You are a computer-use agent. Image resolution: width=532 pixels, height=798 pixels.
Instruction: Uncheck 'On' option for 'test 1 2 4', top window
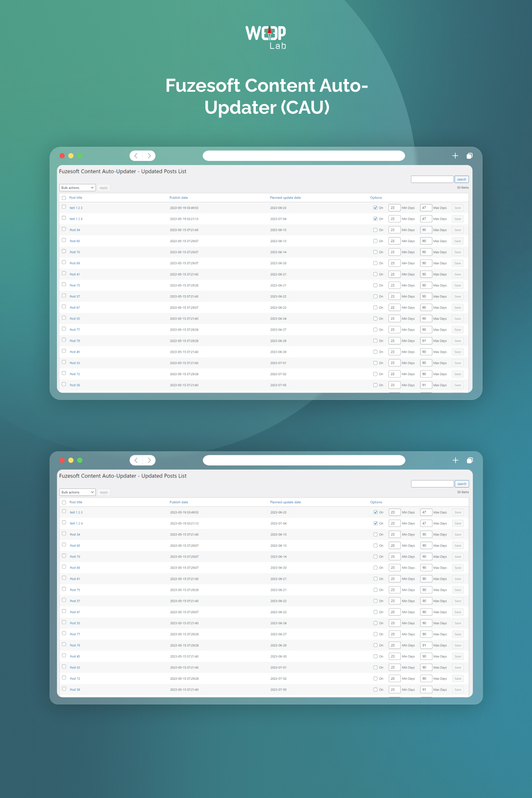point(375,219)
